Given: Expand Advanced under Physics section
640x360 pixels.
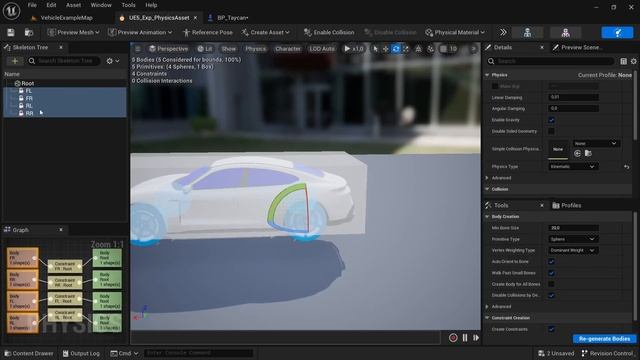Looking at the screenshot, I should pyautogui.click(x=487, y=178).
